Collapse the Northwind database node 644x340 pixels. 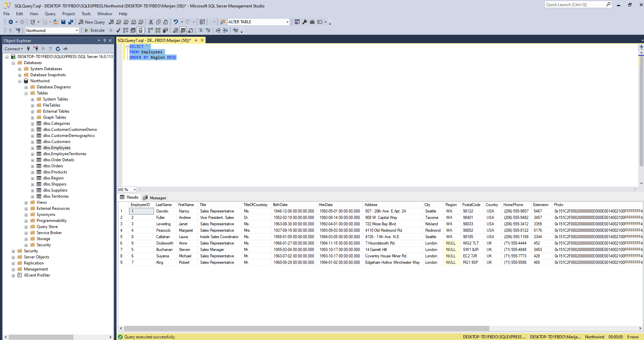(x=20, y=81)
